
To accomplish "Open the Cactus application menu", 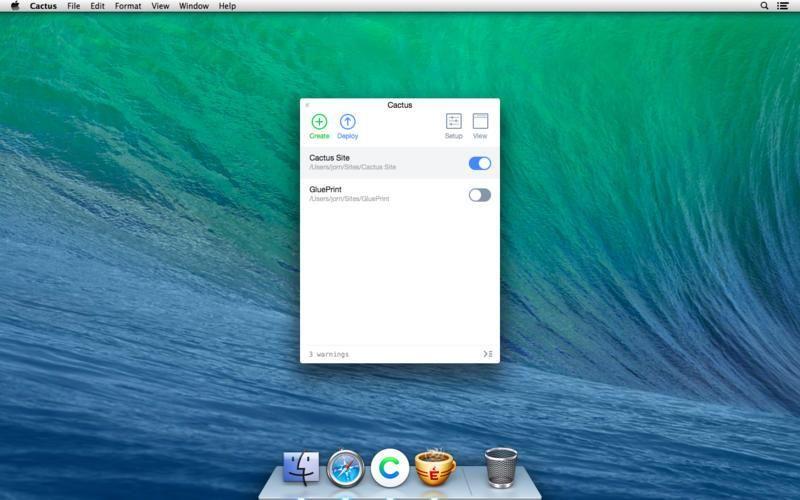I will pyautogui.click(x=43, y=6).
